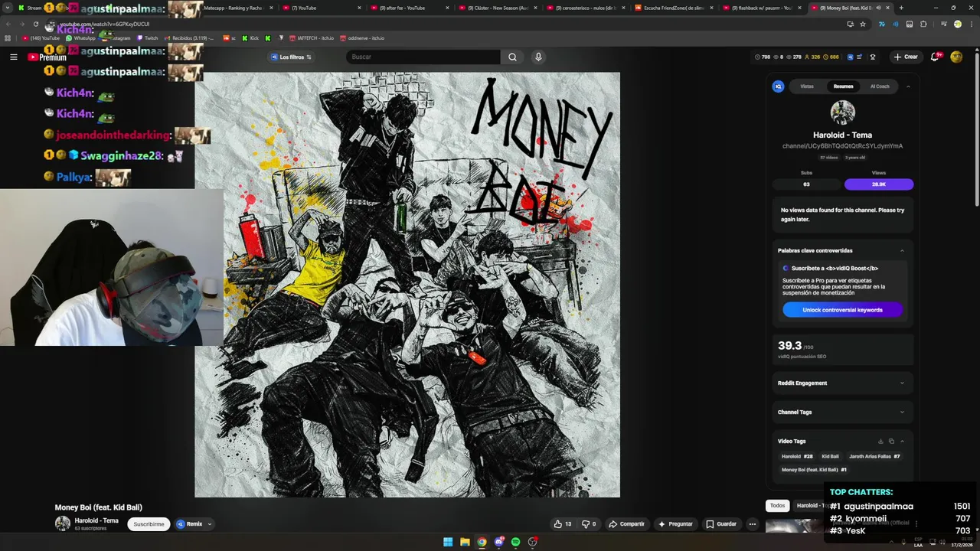The image size is (980, 551).
Task: Open Chrome from the taskbar
Action: click(x=482, y=542)
